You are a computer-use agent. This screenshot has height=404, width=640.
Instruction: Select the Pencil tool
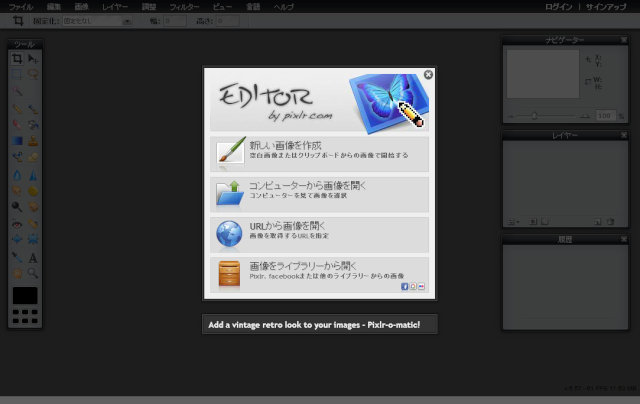(x=17, y=109)
